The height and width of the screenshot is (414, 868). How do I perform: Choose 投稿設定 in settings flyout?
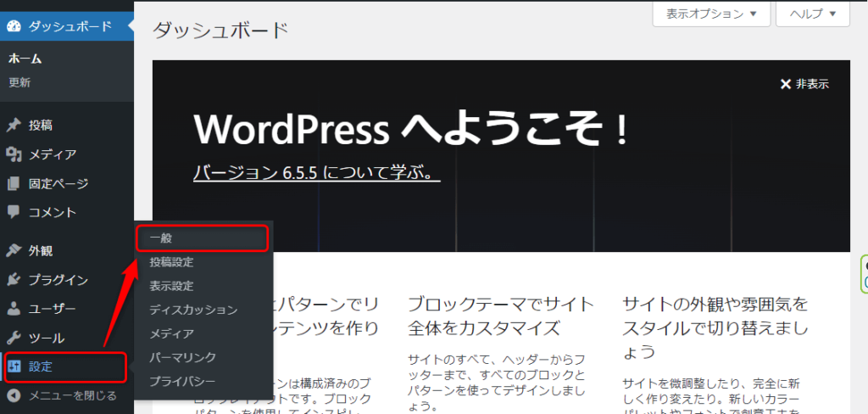[171, 262]
